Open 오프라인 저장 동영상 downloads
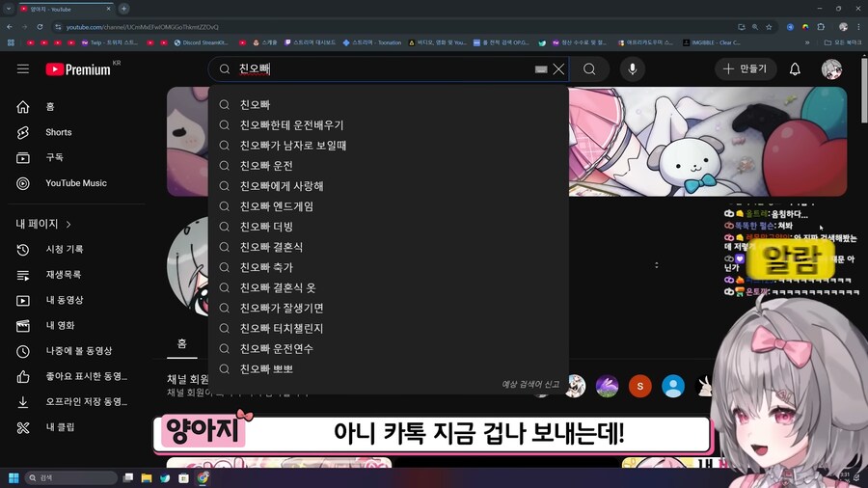The width and height of the screenshot is (868, 488). [x=76, y=402]
